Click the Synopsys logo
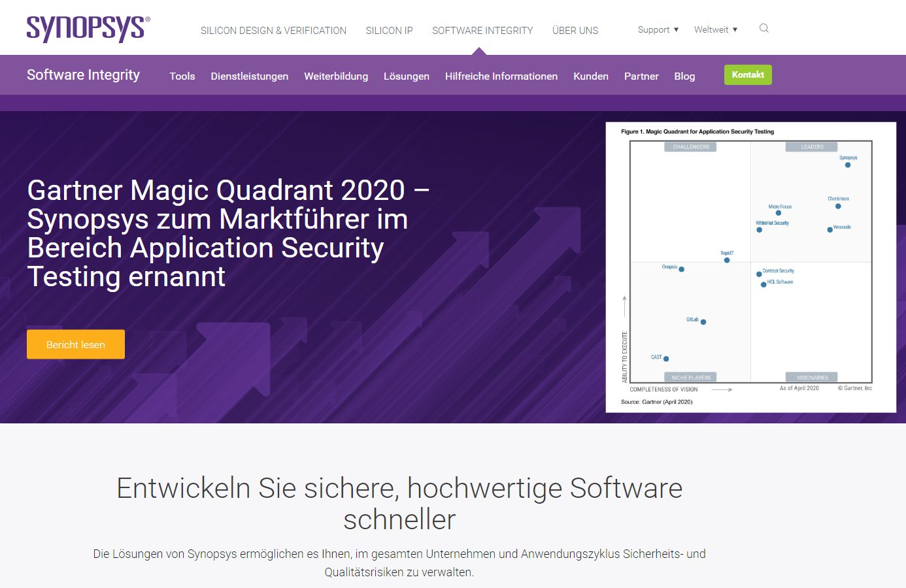 (87, 27)
